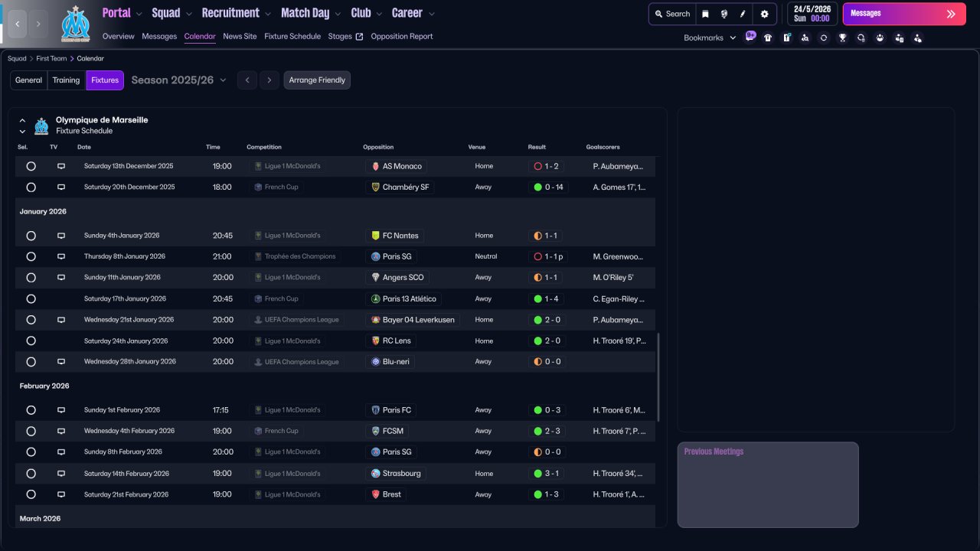Select the radio button for Strasbourg fixture
Screen dimensions: 980x551
click(31, 474)
